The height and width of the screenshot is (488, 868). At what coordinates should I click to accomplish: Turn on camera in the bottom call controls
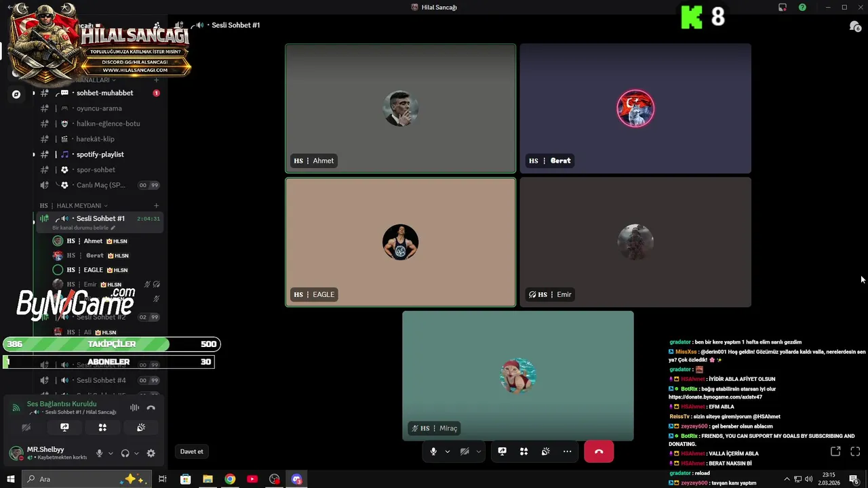click(x=465, y=451)
